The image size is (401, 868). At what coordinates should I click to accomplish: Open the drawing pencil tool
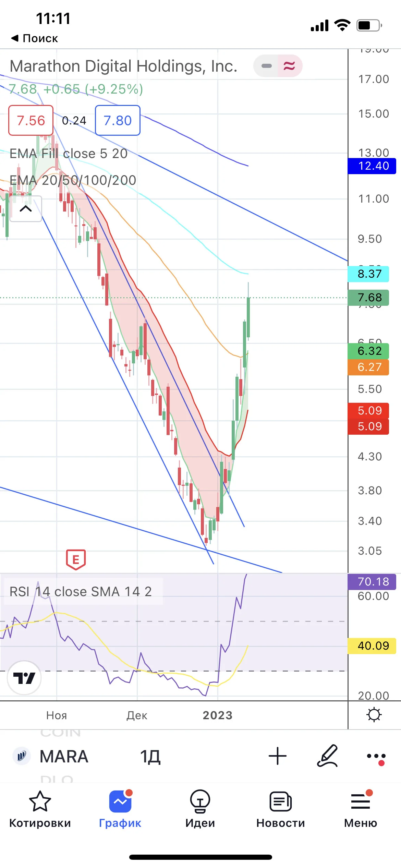327,756
